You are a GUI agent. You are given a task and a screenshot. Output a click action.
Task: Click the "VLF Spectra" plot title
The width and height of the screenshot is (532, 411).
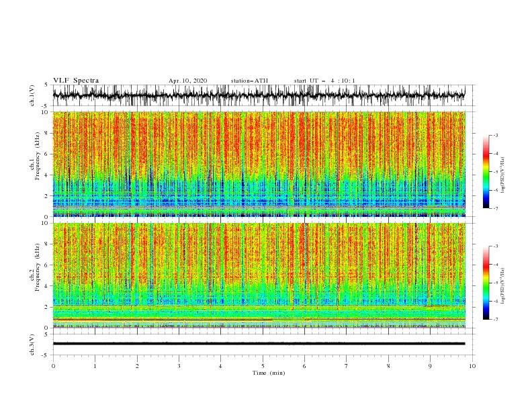click(76, 81)
